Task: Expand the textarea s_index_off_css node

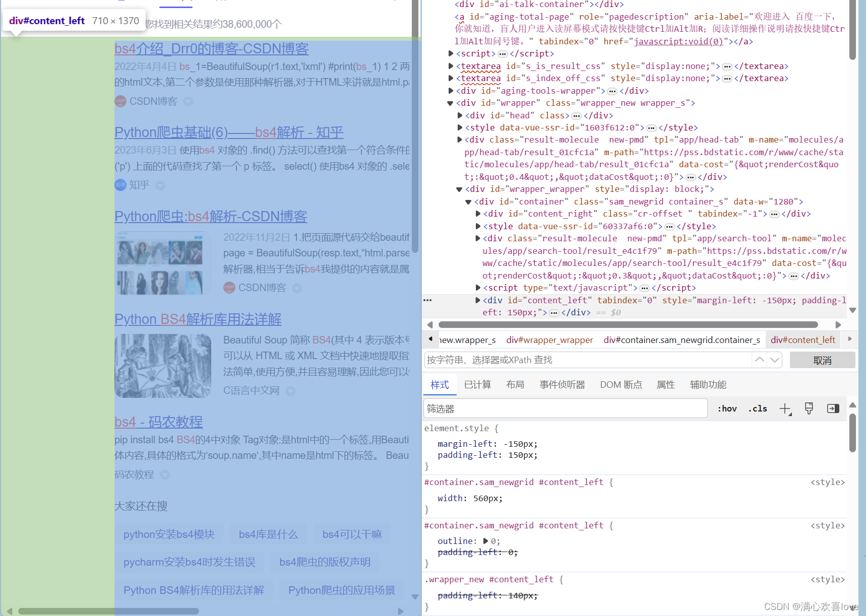Action: (x=451, y=78)
